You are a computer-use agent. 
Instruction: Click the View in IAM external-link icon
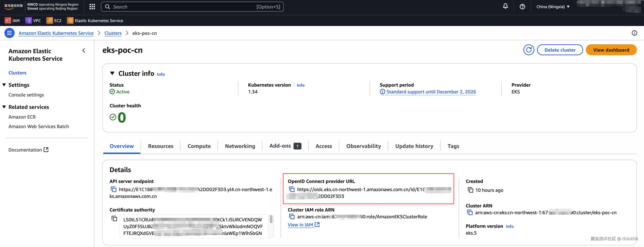[x=317, y=225]
